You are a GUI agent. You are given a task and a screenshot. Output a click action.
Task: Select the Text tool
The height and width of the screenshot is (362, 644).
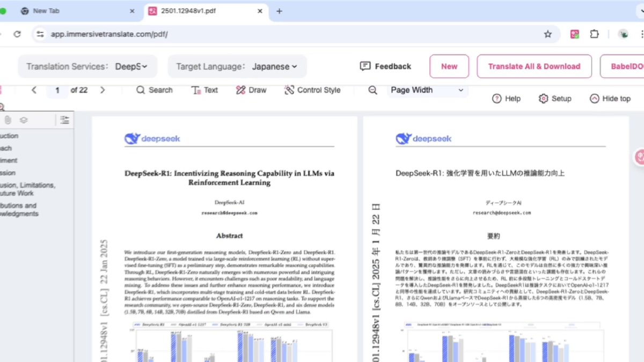204,90
